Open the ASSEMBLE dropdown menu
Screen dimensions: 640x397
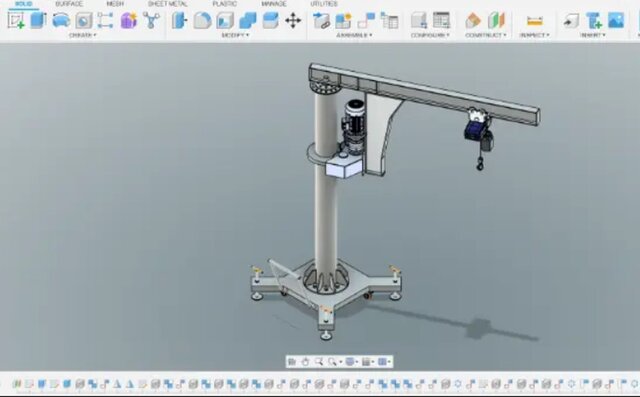(354, 35)
